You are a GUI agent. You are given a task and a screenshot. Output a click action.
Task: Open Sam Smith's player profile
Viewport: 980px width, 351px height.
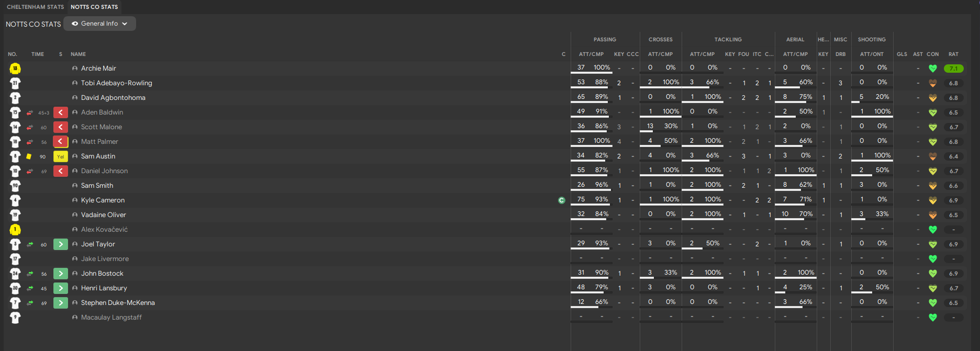click(x=97, y=186)
